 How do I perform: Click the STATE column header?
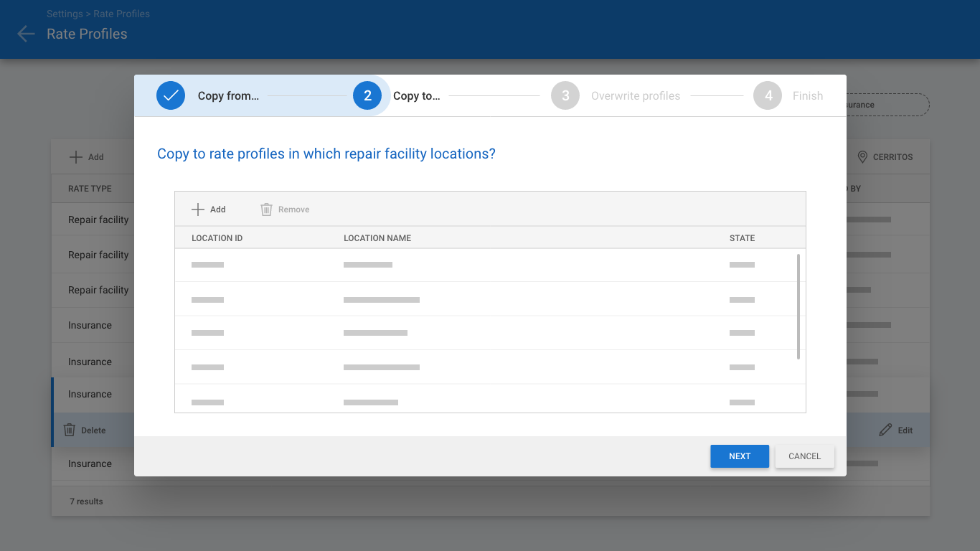coord(742,238)
